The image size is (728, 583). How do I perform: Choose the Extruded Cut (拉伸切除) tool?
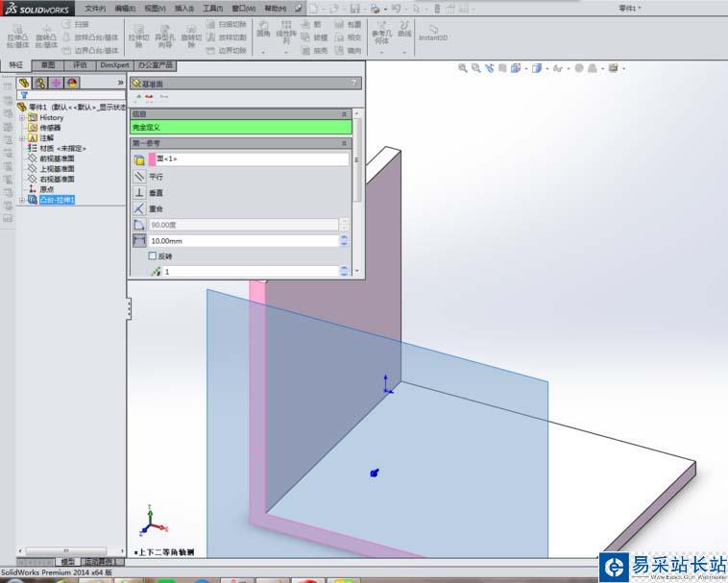coord(138,37)
